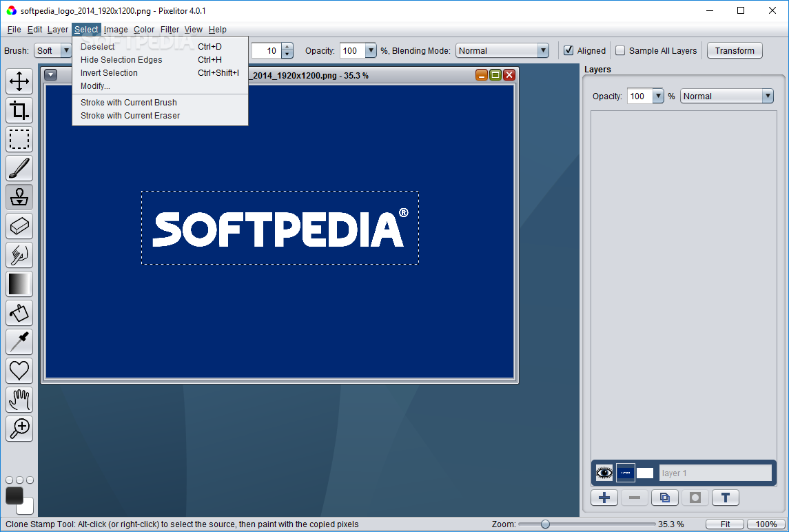Image resolution: width=789 pixels, height=532 pixels.
Task: Add a new text layer
Action: click(725, 498)
